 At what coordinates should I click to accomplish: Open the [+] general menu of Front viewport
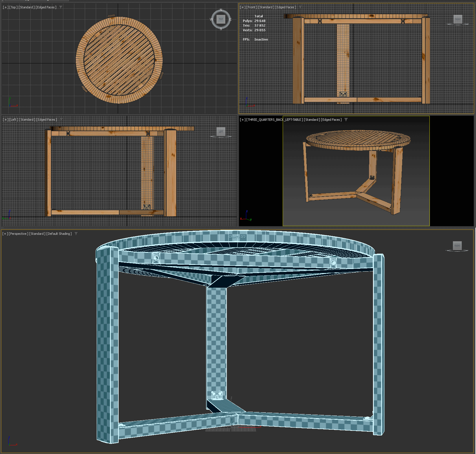point(242,7)
